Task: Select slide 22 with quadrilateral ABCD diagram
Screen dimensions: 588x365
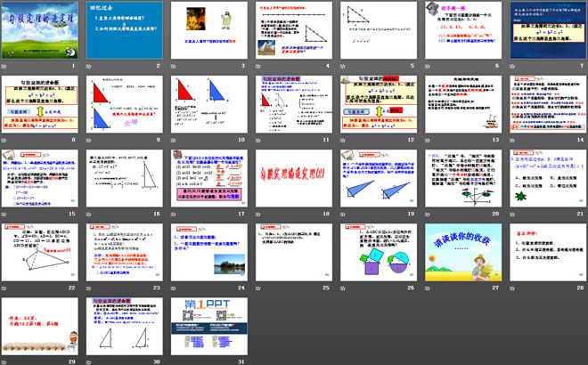Action: click(x=43, y=253)
